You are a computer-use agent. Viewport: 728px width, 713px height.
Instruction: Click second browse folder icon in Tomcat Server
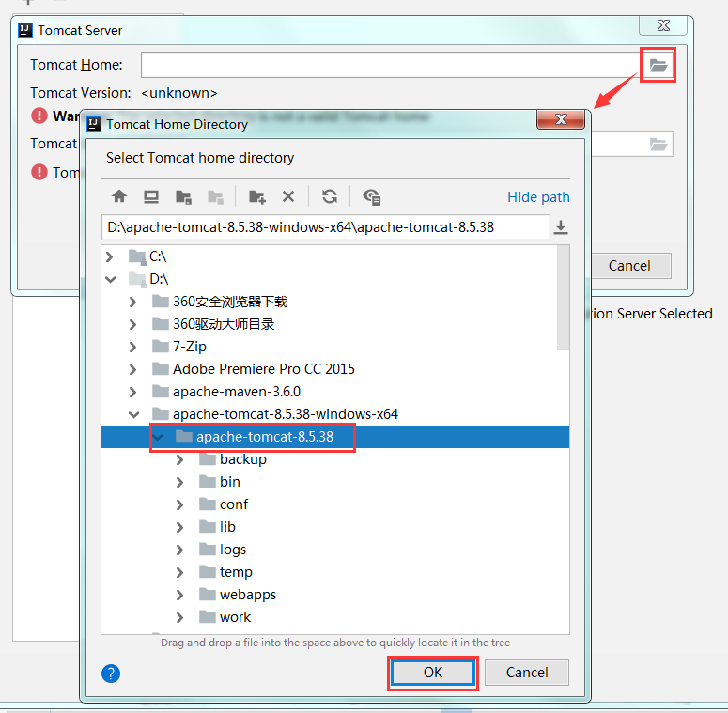pyautogui.click(x=658, y=144)
